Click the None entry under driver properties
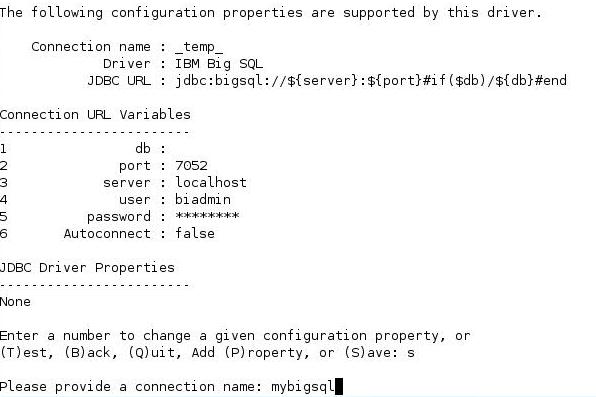This screenshot has height=397, width=596. 15,302
